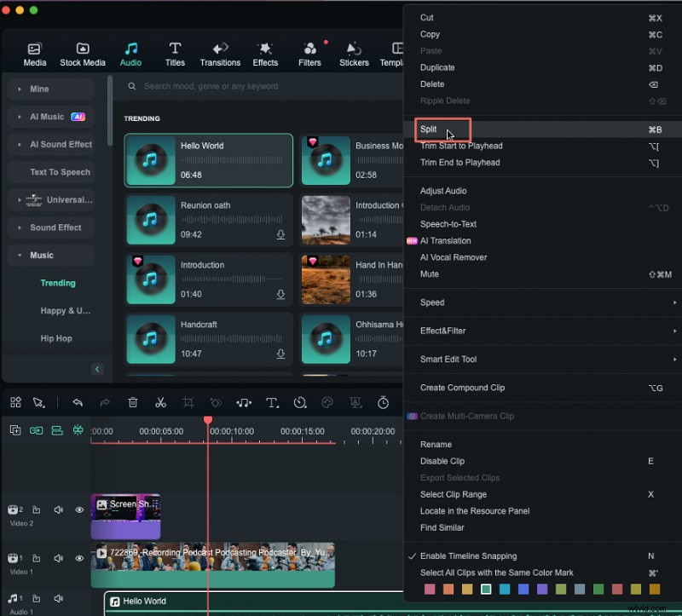This screenshot has width=682, height=616.
Task: Select the Split scissors tool in the toolbar
Action: click(160, 403)
